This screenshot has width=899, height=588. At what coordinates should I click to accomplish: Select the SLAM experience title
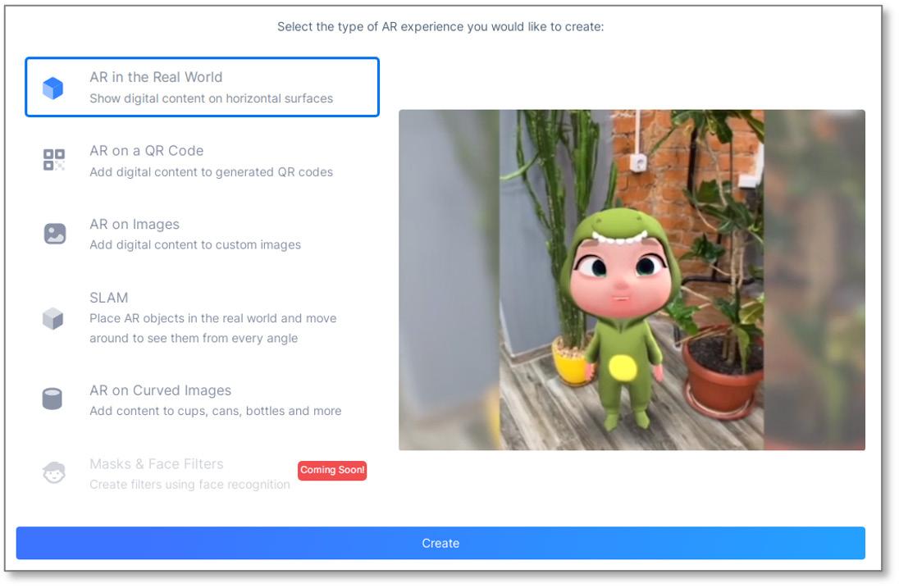[108, 298]
